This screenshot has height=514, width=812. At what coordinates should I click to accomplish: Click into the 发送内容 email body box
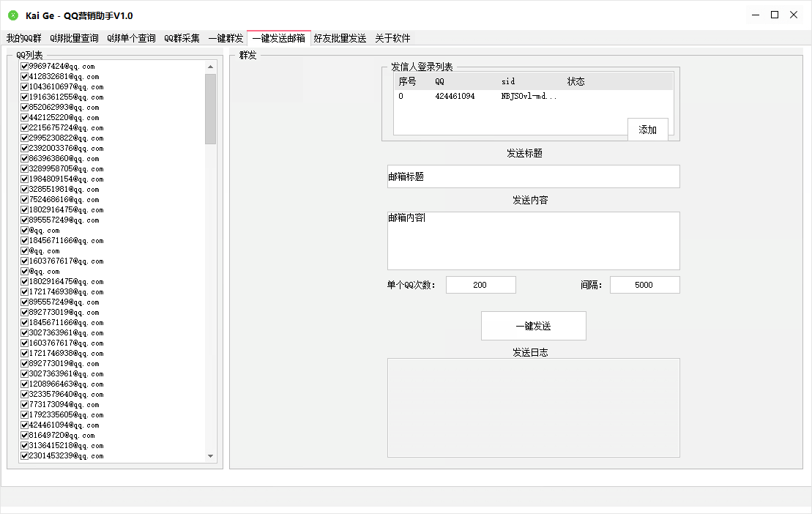tap(533, 241)
